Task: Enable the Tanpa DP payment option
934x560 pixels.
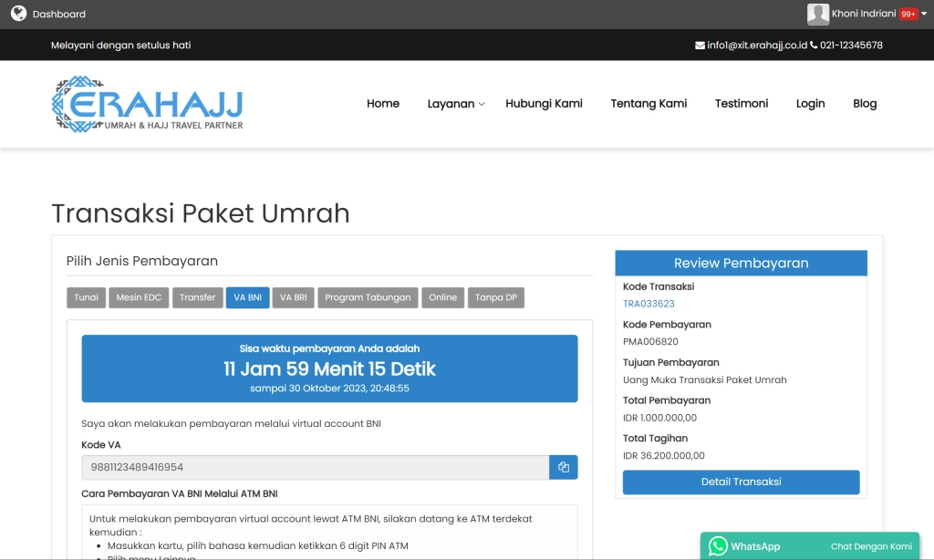Action: click(495, 296)
